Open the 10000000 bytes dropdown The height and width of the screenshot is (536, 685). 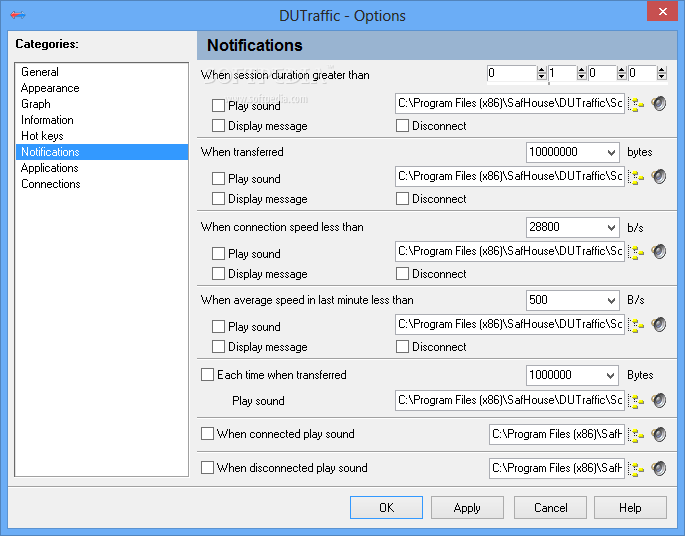coord(611,152)
